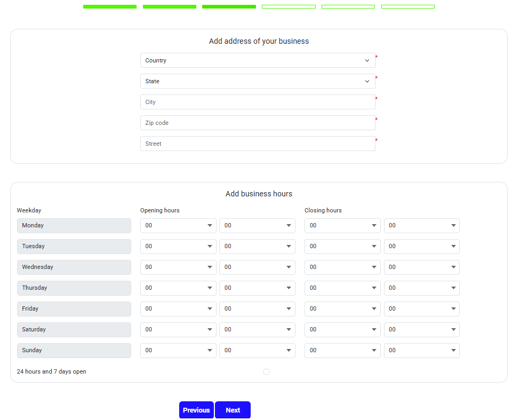The image size is (512, 420).
Task: Expand Tuesday closing hour dropdown
Action: click(x=342, y=247)
